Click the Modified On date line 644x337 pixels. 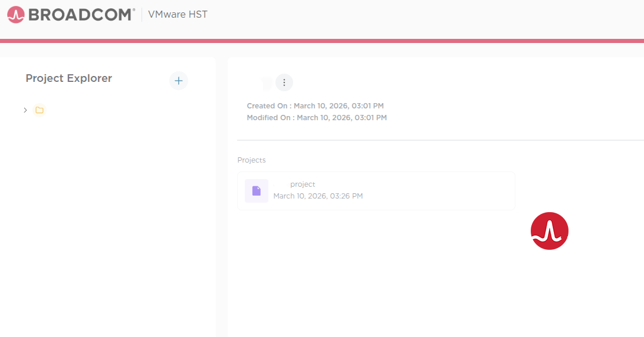tap(317, 118)
